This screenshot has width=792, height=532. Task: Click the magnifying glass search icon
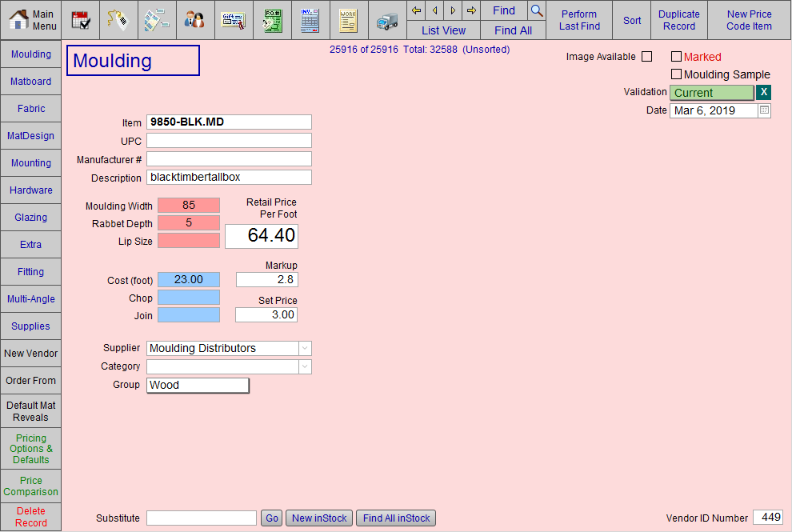537,10
